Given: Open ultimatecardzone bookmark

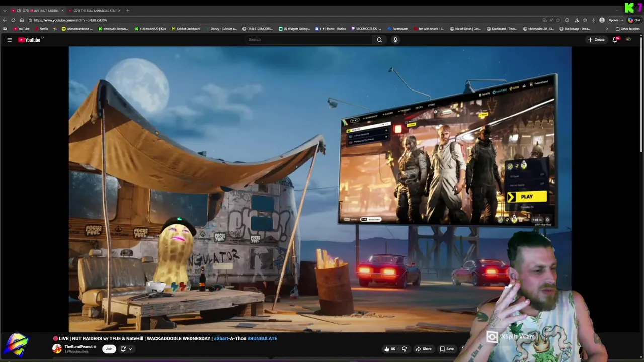Looking at the screenshot, I should pyautogui.click(x=77, y=29).
